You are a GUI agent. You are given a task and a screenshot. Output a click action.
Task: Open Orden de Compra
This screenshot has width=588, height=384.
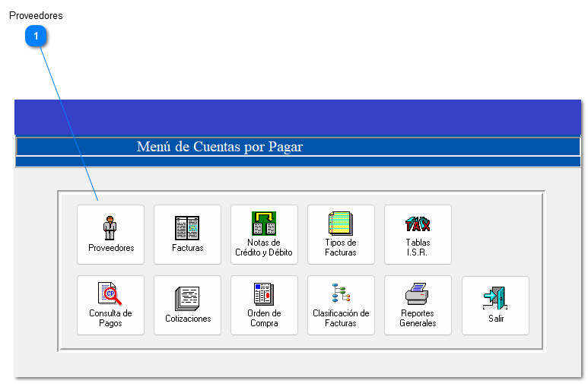coord(265,305)
